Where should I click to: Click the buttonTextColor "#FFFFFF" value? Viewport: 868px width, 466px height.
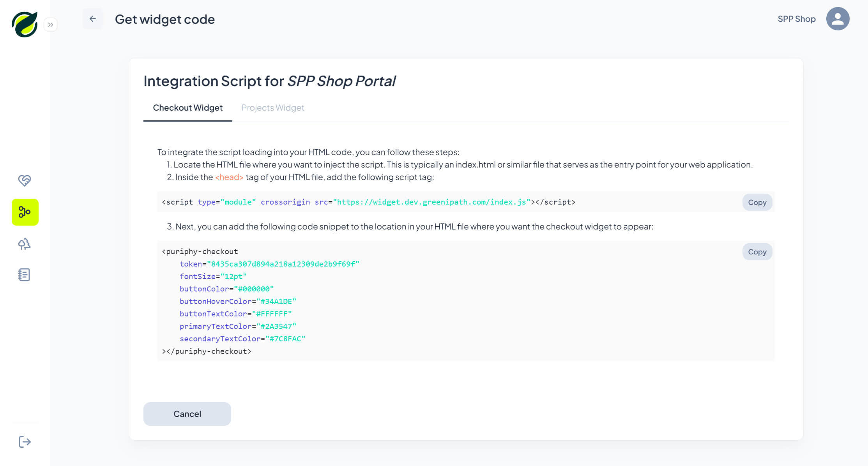272,314
